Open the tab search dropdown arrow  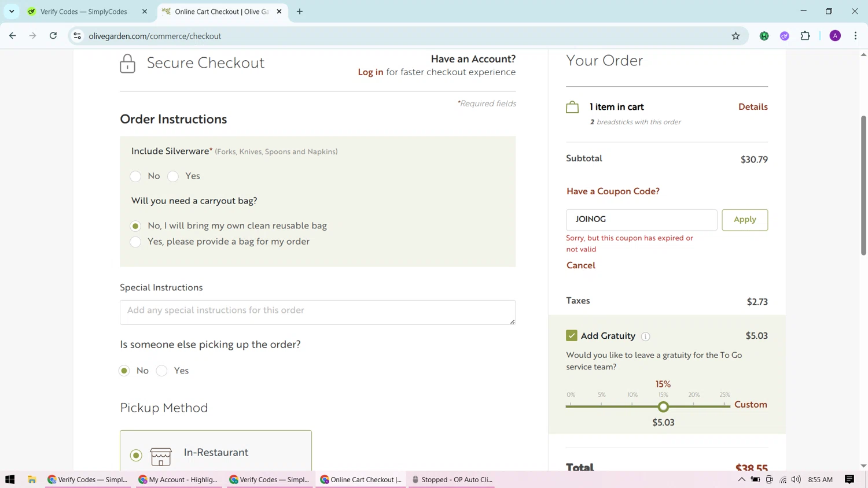pos(12,12)
